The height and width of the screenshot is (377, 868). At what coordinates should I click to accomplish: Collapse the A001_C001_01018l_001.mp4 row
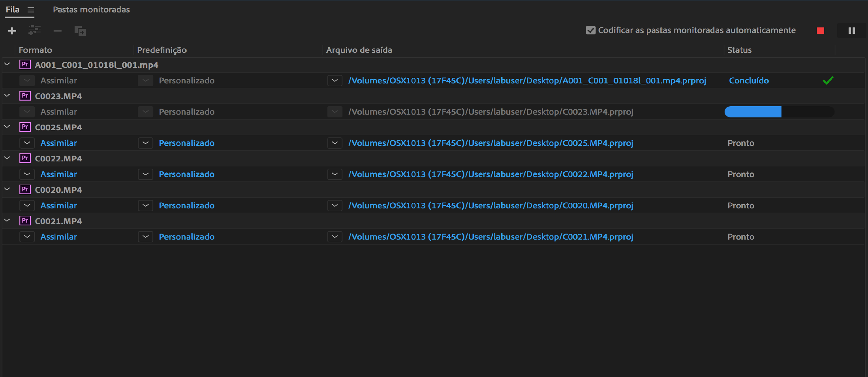[x=7, y=64]
